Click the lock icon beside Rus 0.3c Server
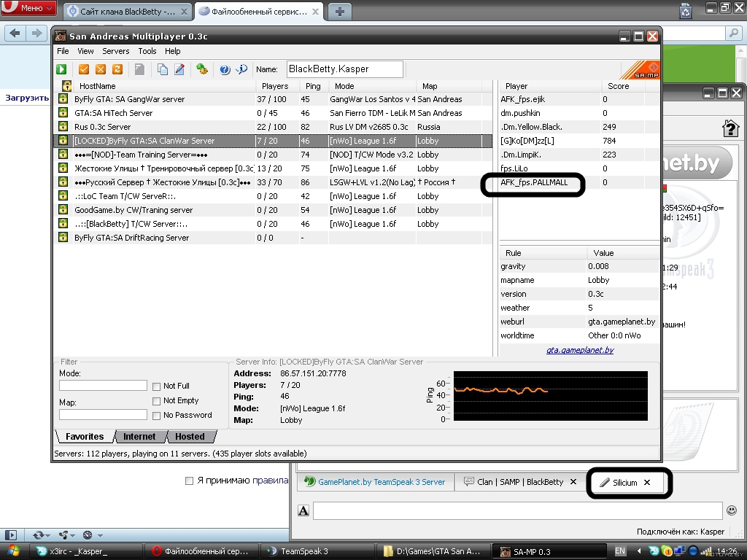 coord(63,127)
